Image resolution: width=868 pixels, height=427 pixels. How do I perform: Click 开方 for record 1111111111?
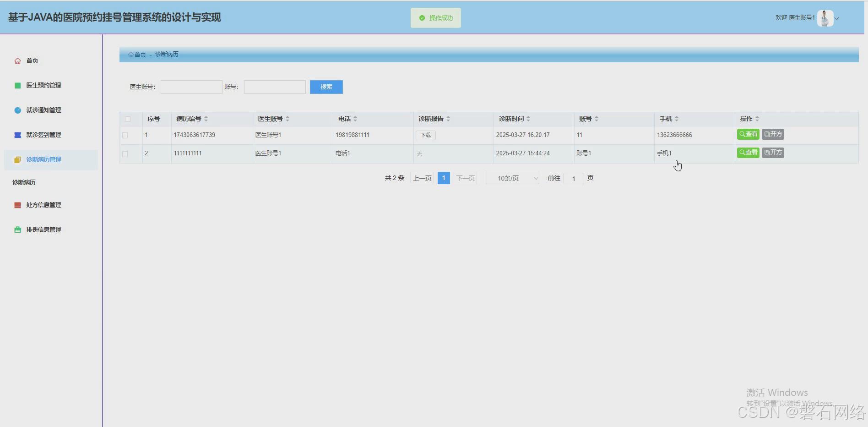[773, 153]
